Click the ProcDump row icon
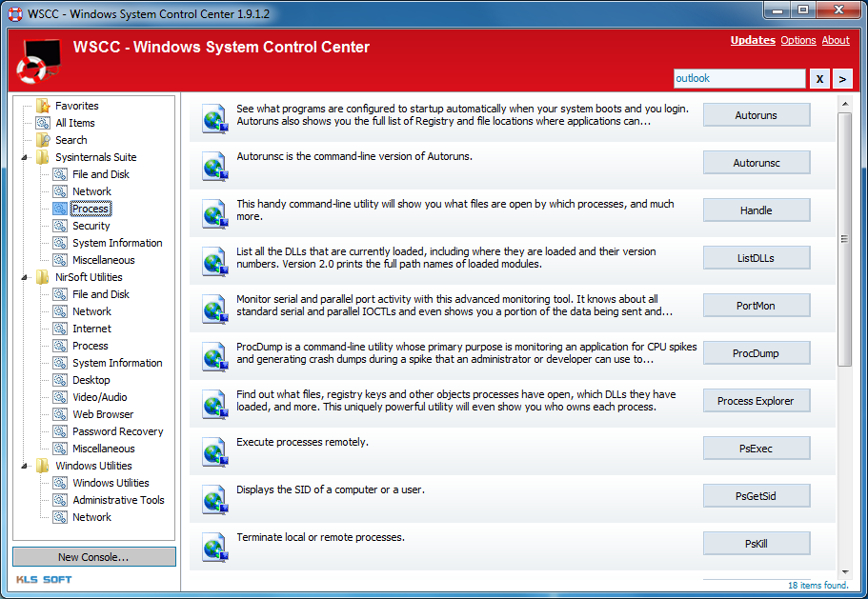868x599 pixels. coord(214,356)
